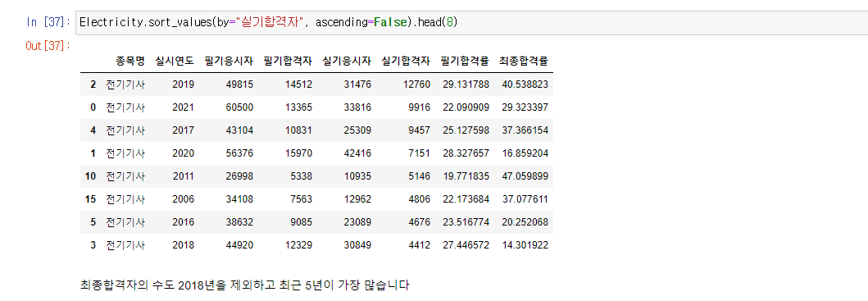Click the value 22.090909
Screen dimensions: 868x301
466,107
